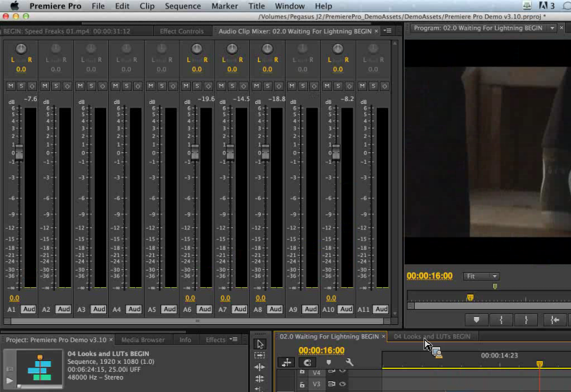
Task: Switch to 04 Looks and LUTs BEGIN sequence tab
Action: tap(432, 336)
